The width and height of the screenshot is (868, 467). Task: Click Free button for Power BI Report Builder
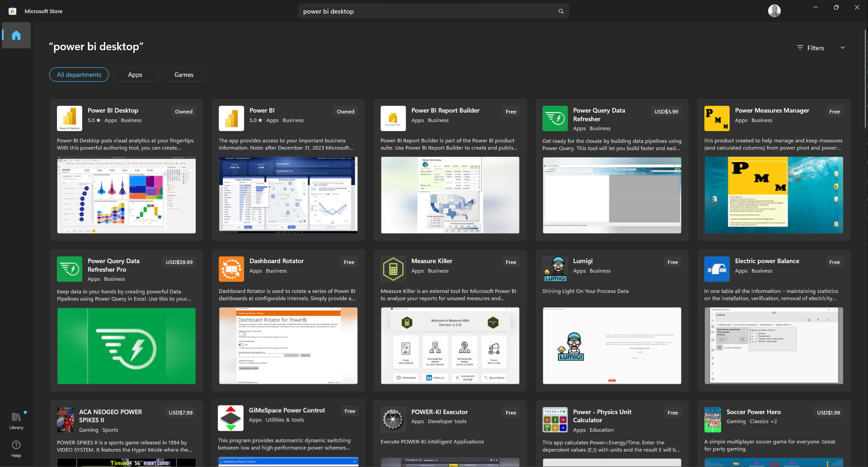[x=511, y=112]
